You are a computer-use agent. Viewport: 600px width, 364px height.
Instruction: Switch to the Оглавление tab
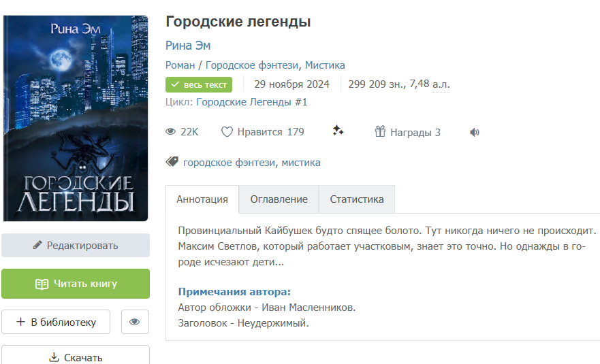(x=279, y=199)
